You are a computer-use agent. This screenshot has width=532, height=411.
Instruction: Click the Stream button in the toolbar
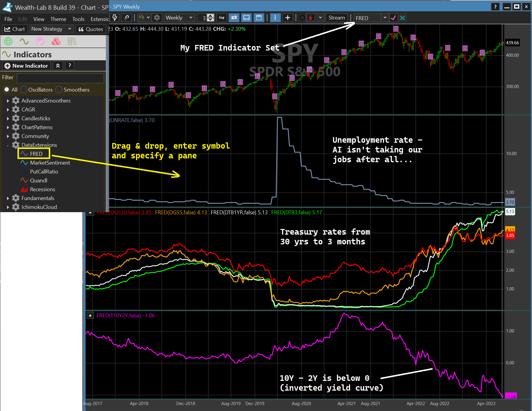(336, 18)
